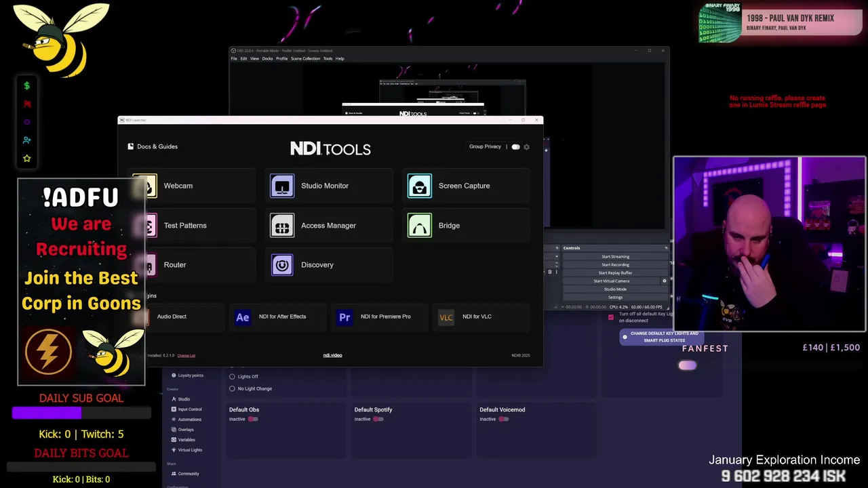Click the VLC plugin icon
This screenshot has height=488, width=868.
(x=446, y=317)
